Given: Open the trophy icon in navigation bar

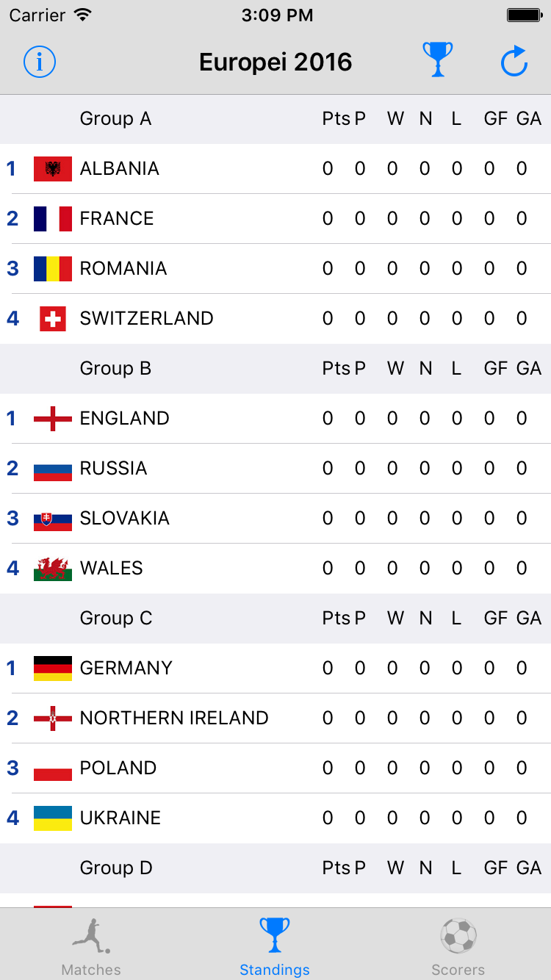Looking at the screenshot, I should click(x=437, y=60).
